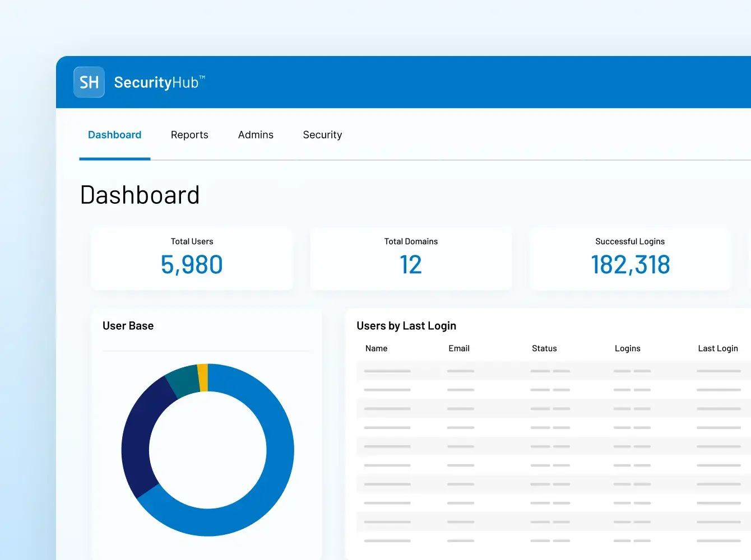Click the User Base panel title
This screenshot has height=560, width=751.
[x=128, y=325]
